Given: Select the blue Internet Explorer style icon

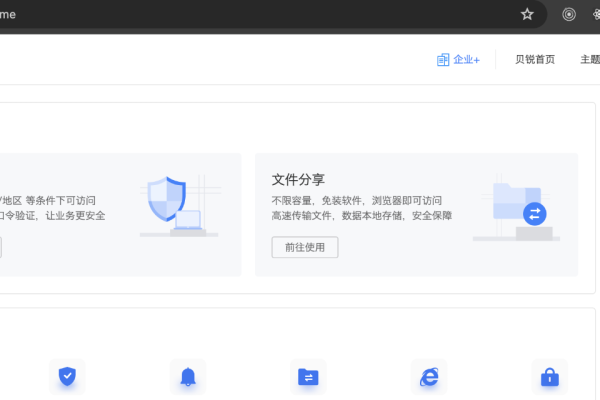Looking at the screenshot, I should tap(429, 377).
